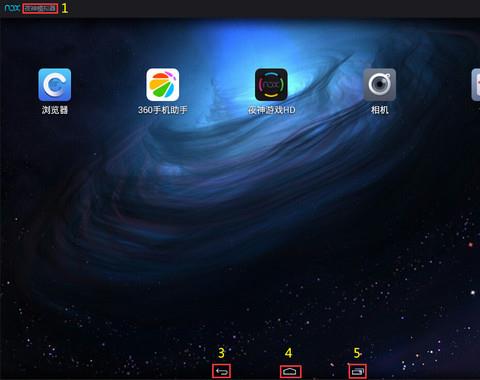Viewport: 480px width, 380px height.
Task: Click the 夜神游戏HD text label
Action: (271, 110)
